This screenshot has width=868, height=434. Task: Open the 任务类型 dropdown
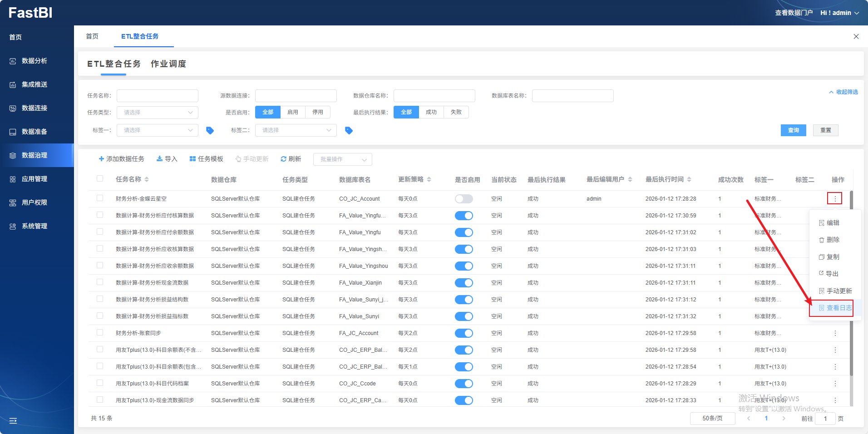(x=157, y=112)
